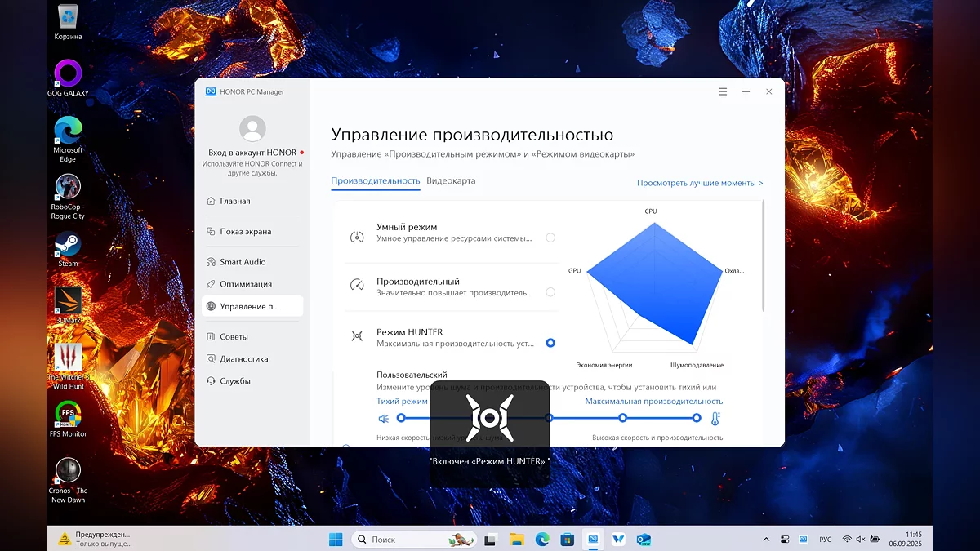980x551 pixels.
Task: Open the Steam desktop shortcut
Action: click(x=68, y=245)
